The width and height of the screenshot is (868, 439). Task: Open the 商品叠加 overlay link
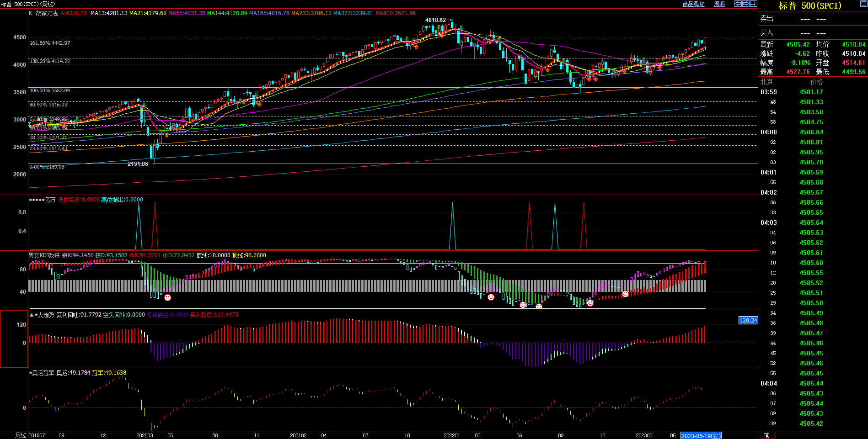(x=693, y=4)
